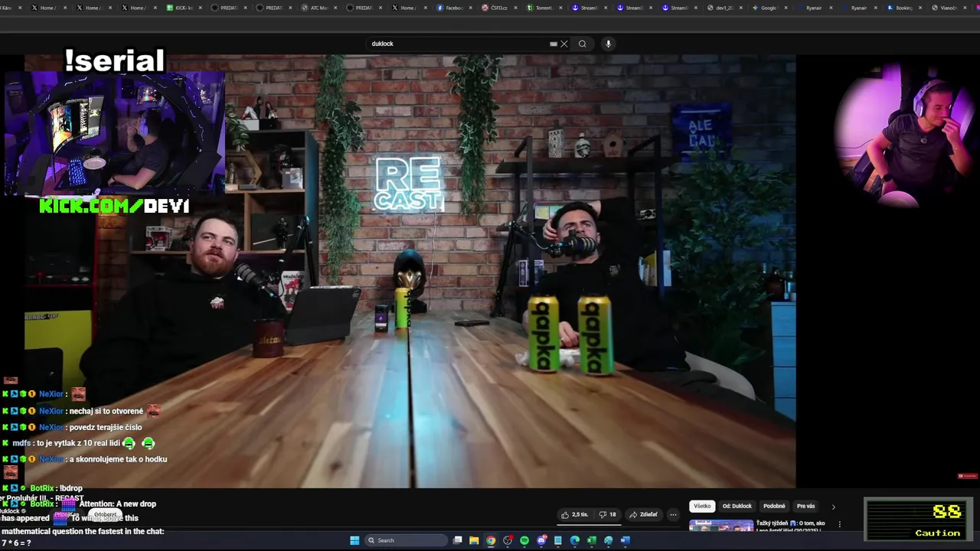This screenshot has width=980, height=551.
Task: Close the ČSFD.cz browser tab
Action: (515, 8)
